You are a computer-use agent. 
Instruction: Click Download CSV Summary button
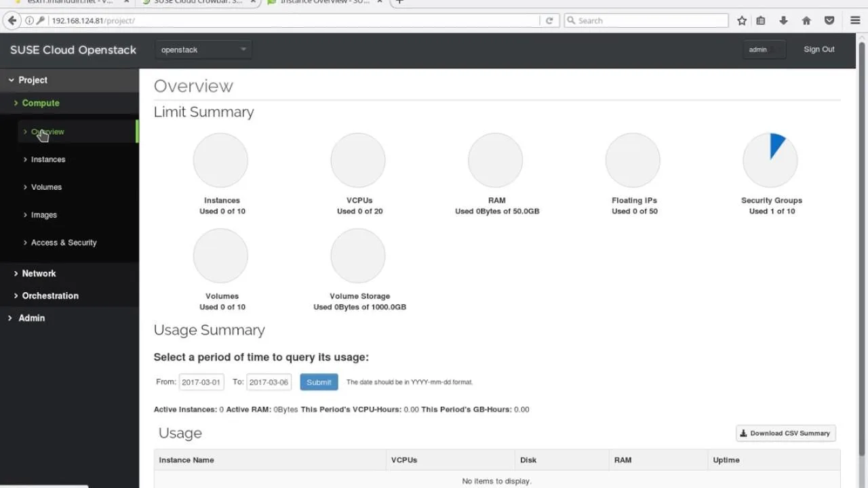786,433
